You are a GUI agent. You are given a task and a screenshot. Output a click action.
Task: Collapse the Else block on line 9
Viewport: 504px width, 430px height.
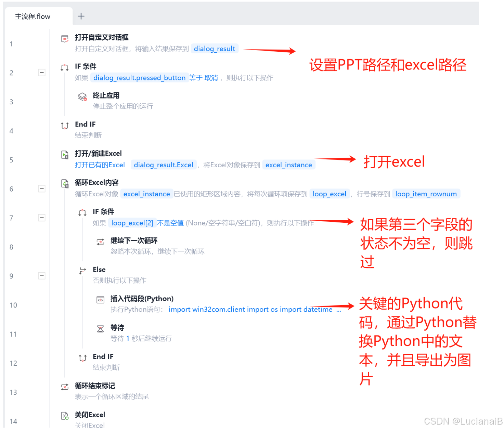[x=42, y=276]
